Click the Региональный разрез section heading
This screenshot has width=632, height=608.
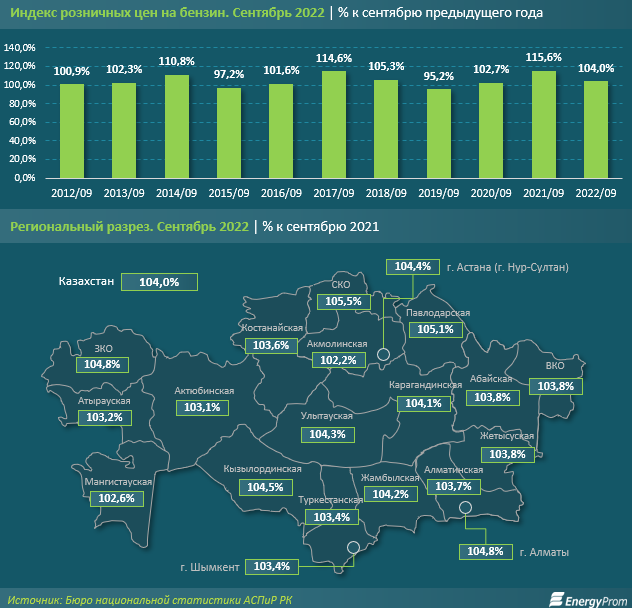[127, 227]
